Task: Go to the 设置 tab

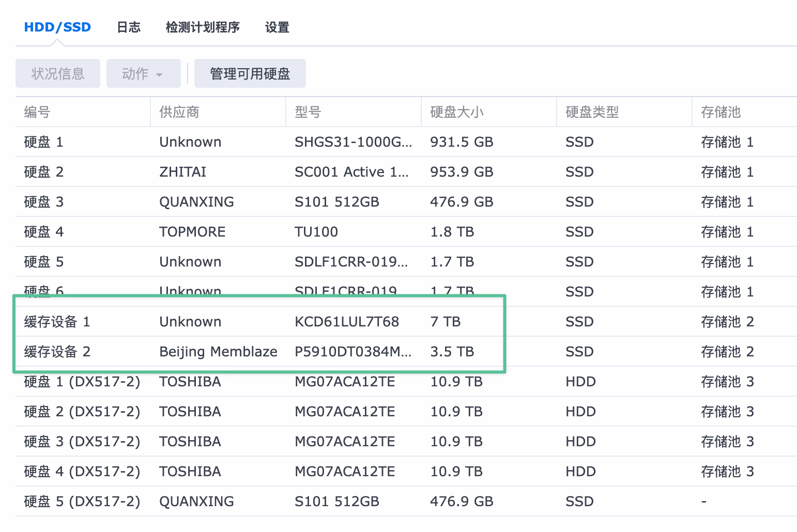Action: click(277, 27)
